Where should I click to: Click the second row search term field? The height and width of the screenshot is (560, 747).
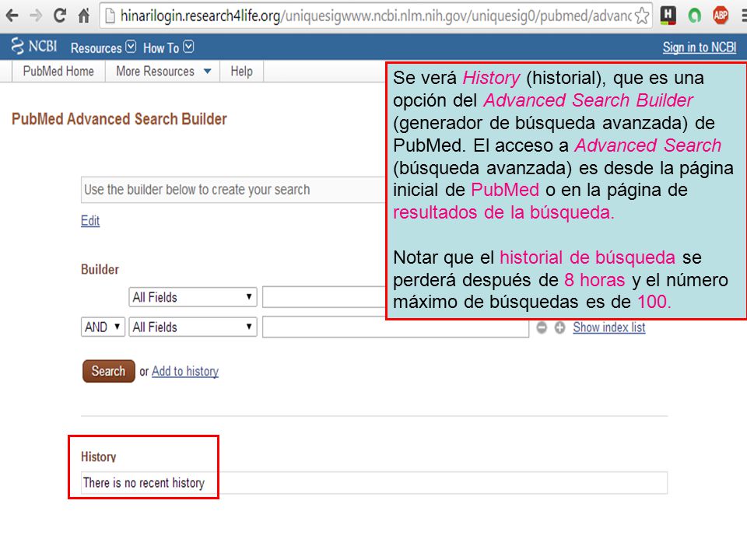coord(395,327)
